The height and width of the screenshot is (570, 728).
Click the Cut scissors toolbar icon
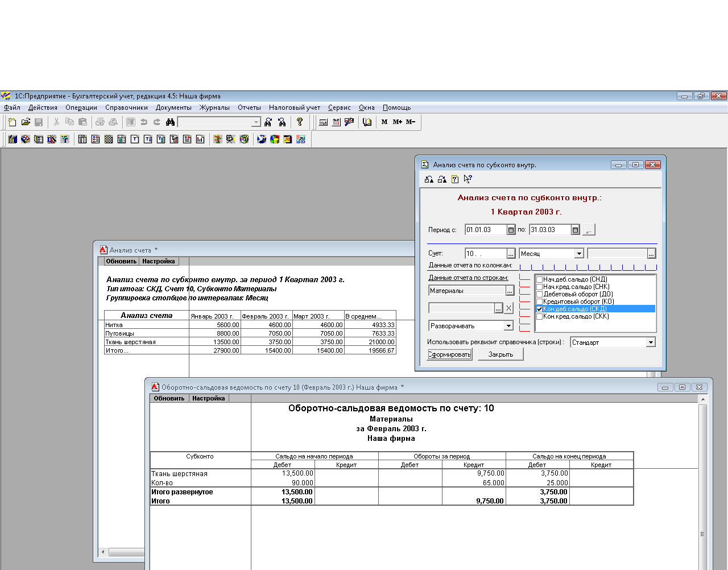click(56, 122)
